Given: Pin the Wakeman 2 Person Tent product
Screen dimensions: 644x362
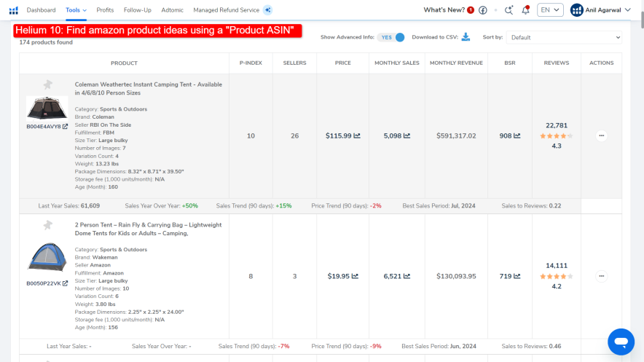Looking at the screenshot, I should [x=48, y=225].
